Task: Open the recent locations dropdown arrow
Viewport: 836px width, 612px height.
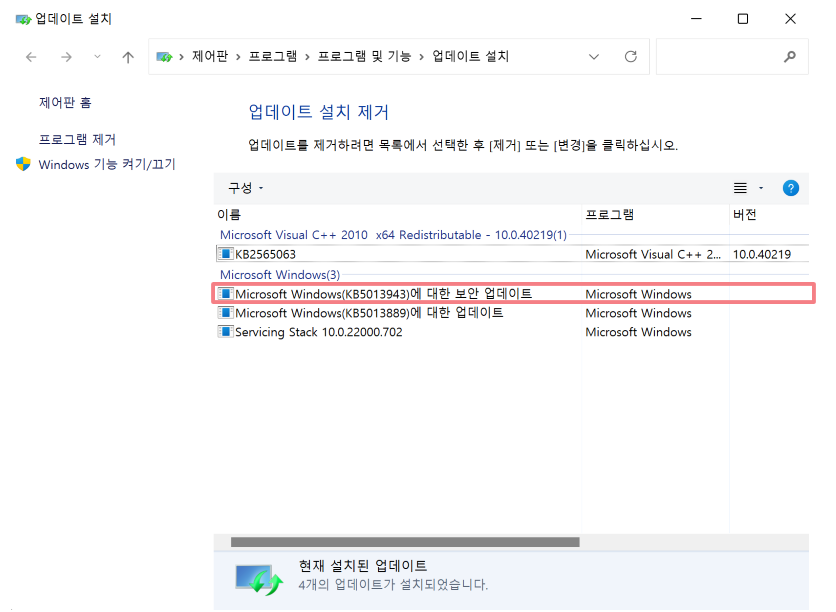Action: click(x=97, y=57)
